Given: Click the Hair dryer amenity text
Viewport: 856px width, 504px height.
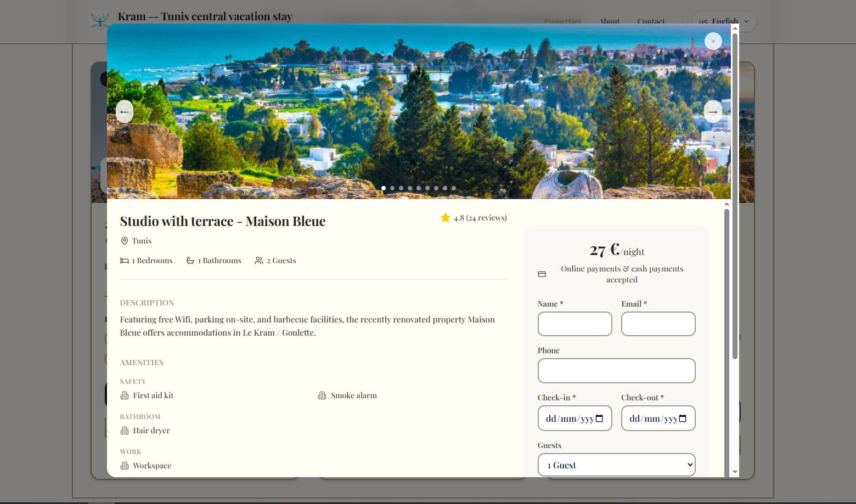Looking at the screenshot, I should click(151, 431).
